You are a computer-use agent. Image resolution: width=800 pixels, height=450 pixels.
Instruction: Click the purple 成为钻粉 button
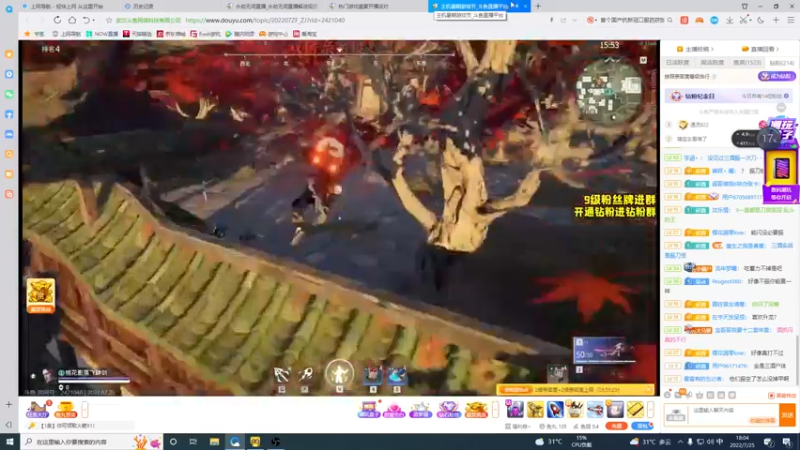coord(777,76)
